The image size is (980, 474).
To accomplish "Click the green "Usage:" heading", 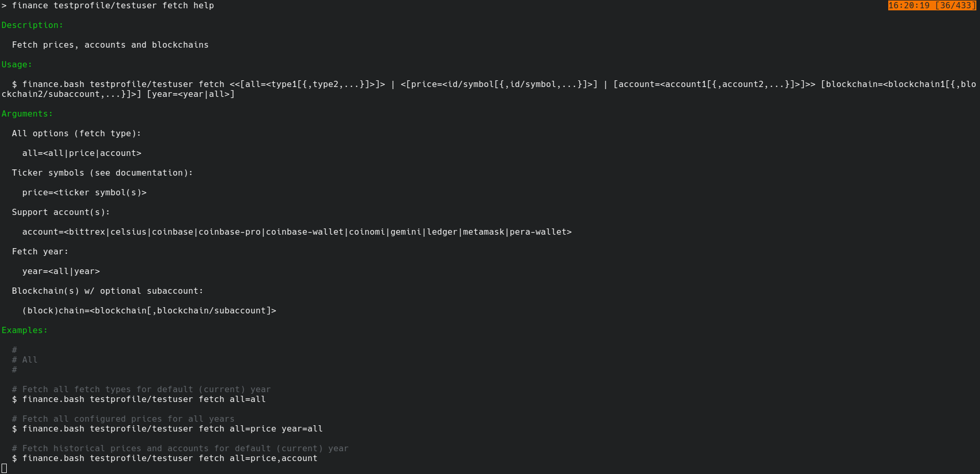I will click(17, 65).
